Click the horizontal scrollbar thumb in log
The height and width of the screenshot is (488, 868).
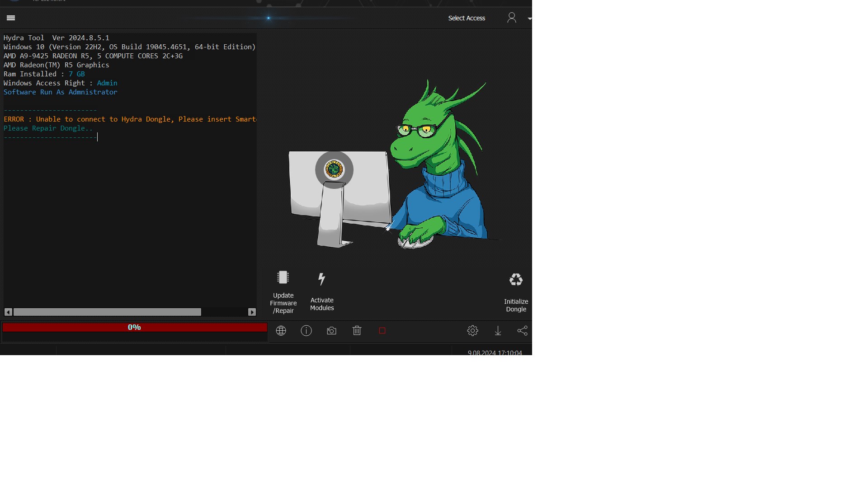(107, 312)
